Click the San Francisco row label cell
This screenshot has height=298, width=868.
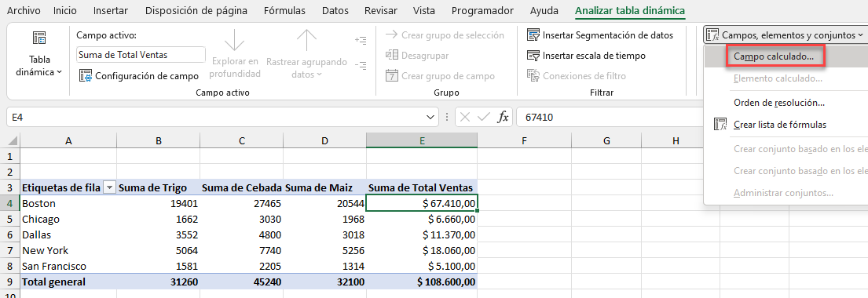[x=68, y=266]
